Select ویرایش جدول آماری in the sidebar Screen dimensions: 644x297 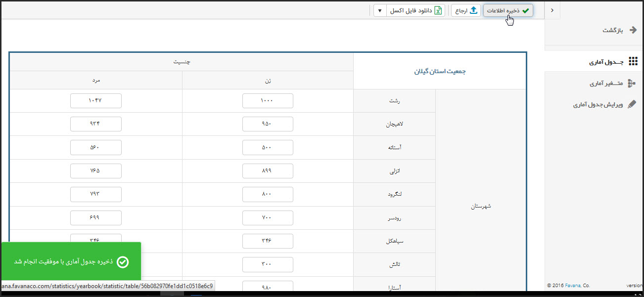tap(597, 105)
